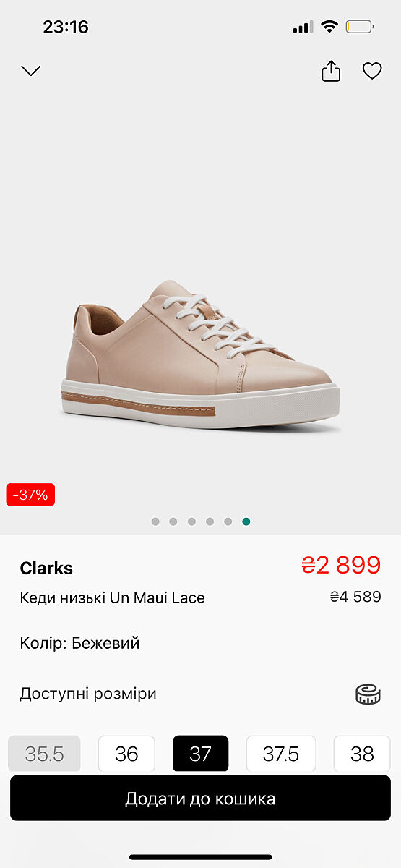Click Додати до кошика button
Viewport: 401px width, 868px height.
click(200, 799)
